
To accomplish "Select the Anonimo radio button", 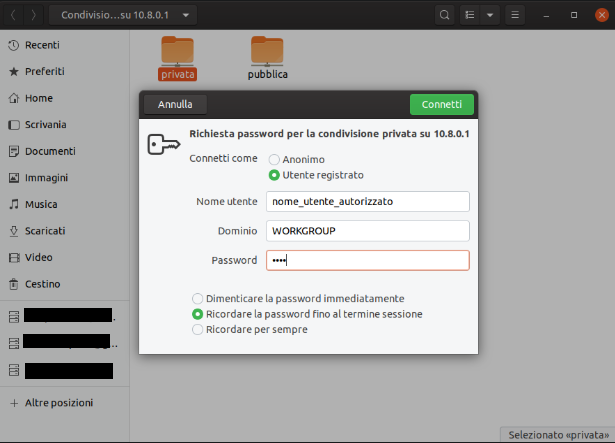I will pos(274,159).
